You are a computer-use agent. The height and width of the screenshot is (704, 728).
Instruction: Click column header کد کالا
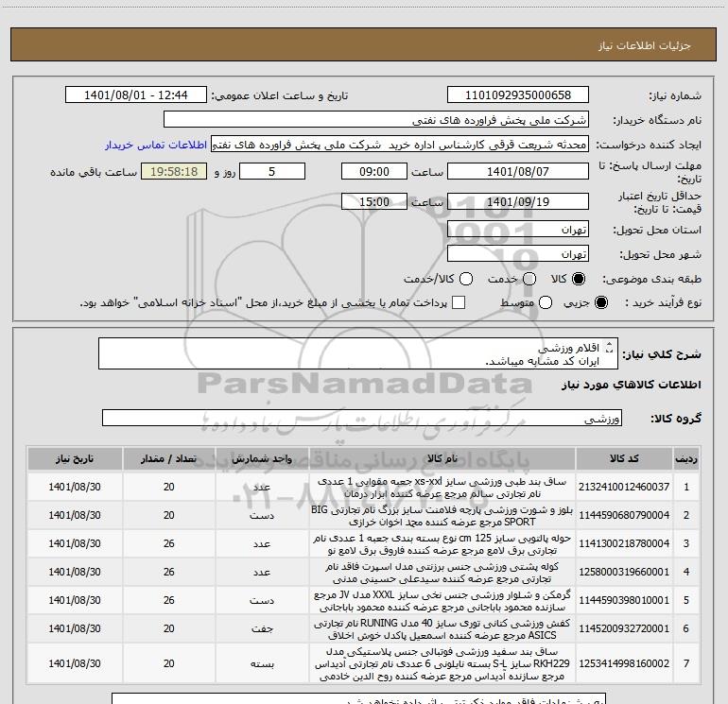624,458
